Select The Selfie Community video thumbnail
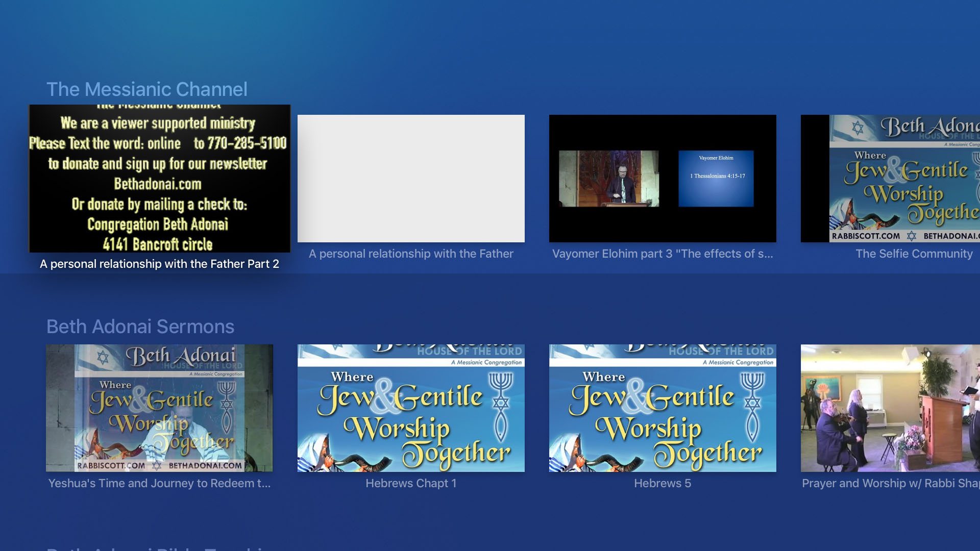 [890, 179]
